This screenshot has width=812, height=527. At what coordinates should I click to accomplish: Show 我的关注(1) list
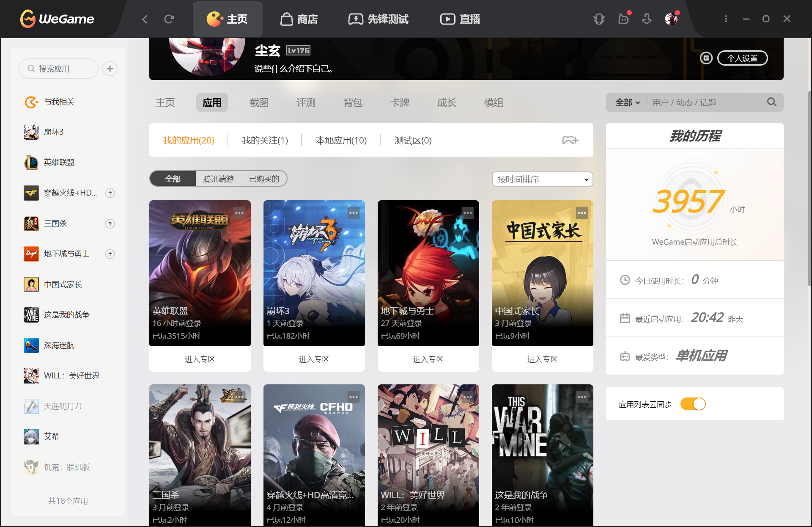pyautogui.click(x=265, y=140)
